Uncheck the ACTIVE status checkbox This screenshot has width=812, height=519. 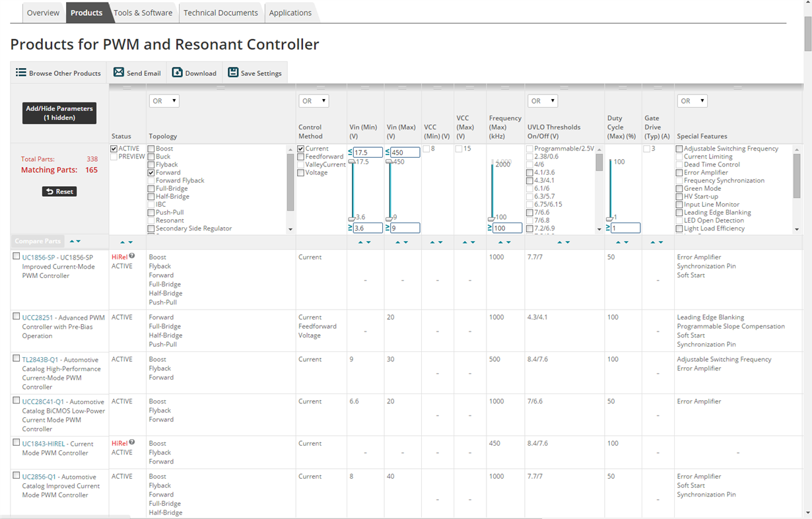coord(114,149)
